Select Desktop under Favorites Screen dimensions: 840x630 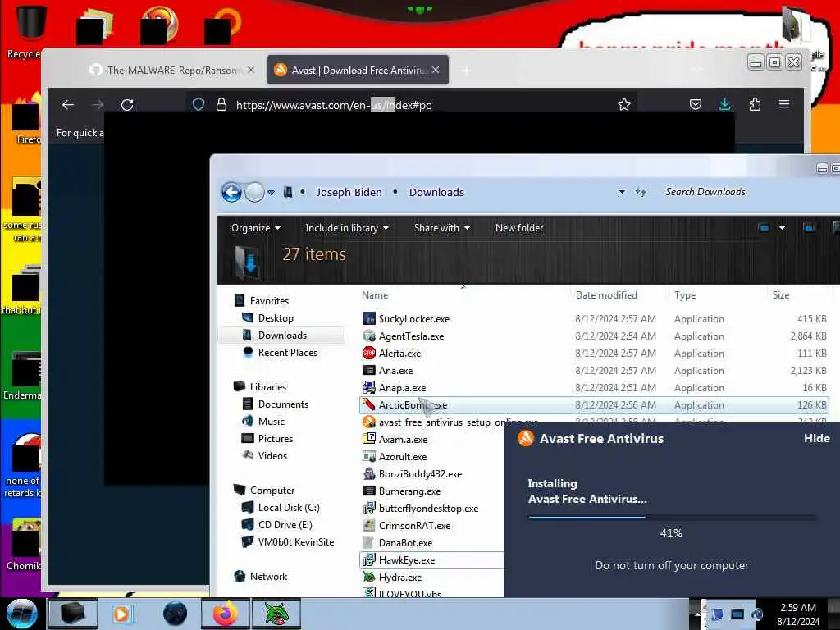click(x=276, y=318)
